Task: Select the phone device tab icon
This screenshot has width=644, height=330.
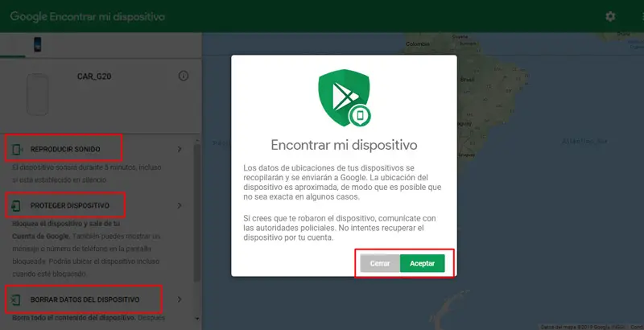Action: tap(37, 44)
